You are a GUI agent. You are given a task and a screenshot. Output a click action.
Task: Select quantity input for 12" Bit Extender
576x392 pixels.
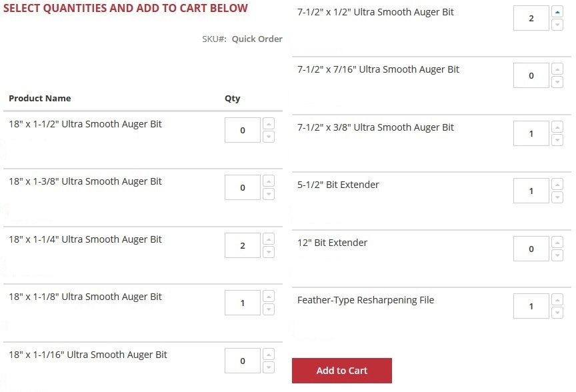tap(531, 249)
